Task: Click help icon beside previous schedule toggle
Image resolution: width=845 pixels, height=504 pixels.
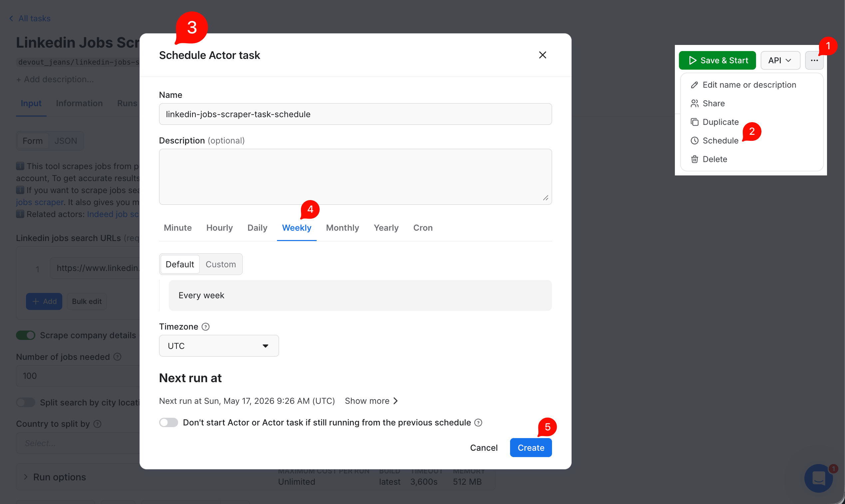Action: pyautogui.click(x=478, y=422)
